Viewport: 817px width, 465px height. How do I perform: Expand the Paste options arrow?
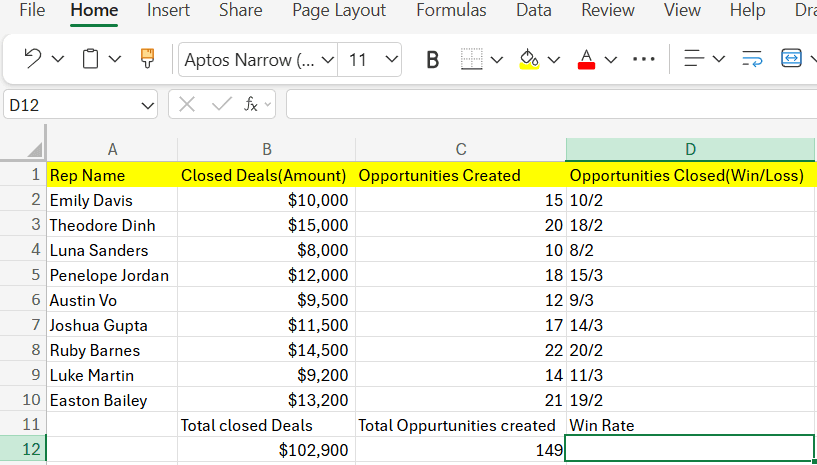tap(115, 59)
